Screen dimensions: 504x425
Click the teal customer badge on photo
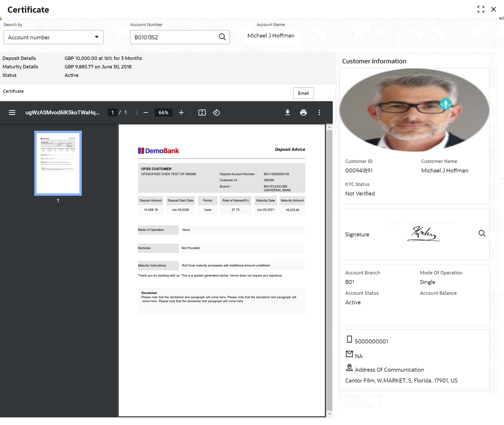[446, 104]
